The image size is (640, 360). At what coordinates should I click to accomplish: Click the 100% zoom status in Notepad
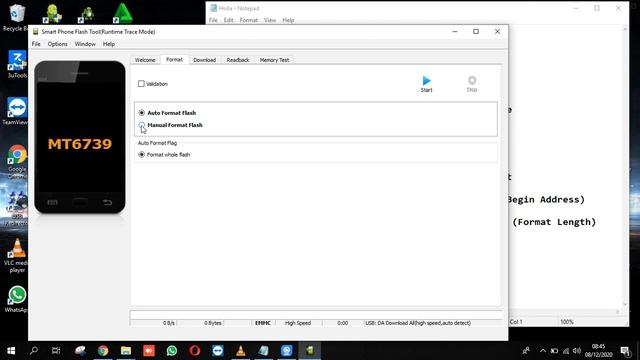click(x=567, y=322)
